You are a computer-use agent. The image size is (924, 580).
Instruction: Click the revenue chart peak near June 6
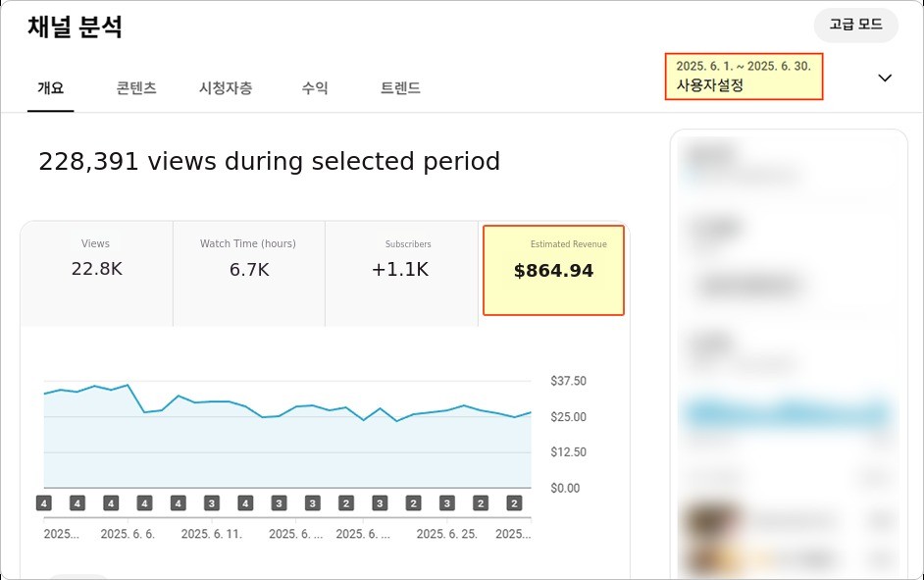pyautogui.click(x=128, y=385)
